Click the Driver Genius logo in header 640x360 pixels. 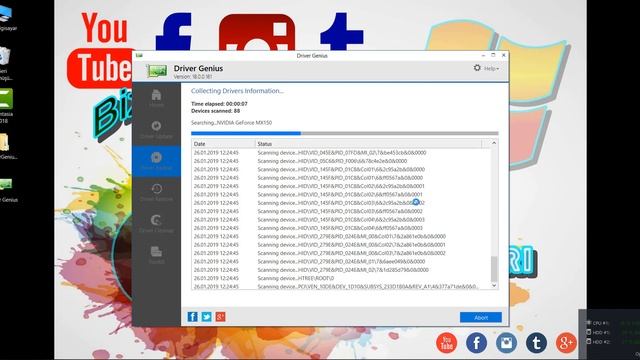[157, 71]
